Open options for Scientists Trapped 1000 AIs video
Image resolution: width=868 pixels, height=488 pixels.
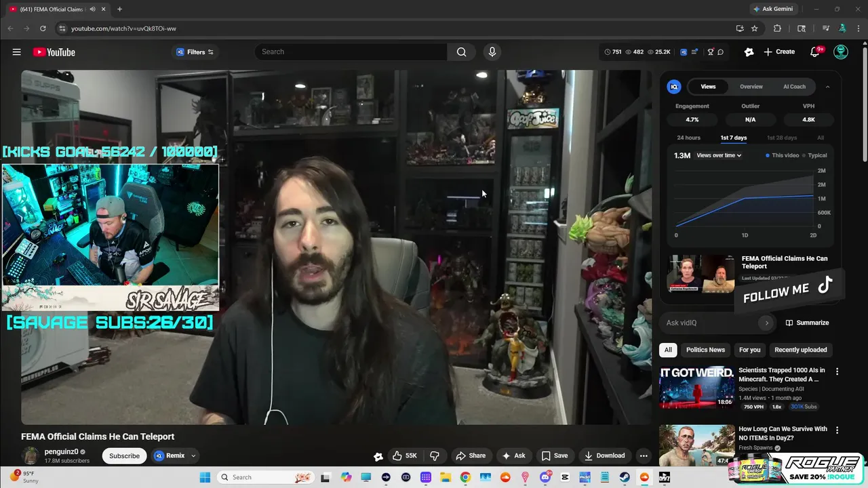point(837,371)
